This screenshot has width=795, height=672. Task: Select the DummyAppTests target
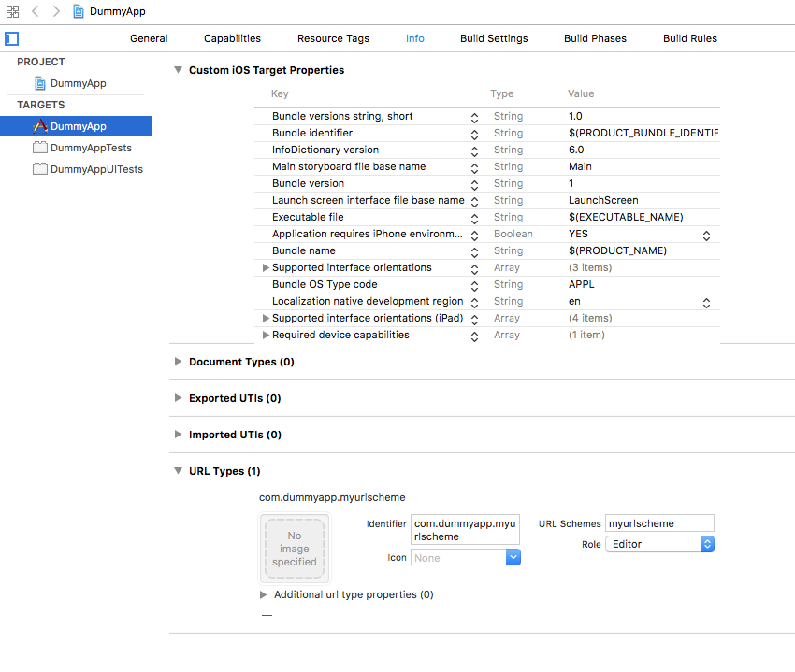(91, 148)
